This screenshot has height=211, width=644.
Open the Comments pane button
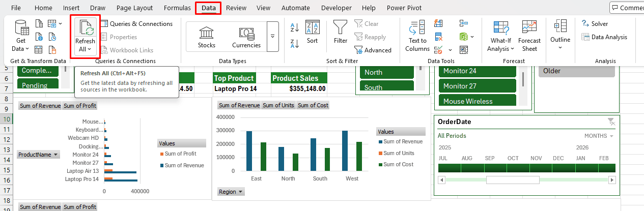pyautogui.click(x=627, y=8)
